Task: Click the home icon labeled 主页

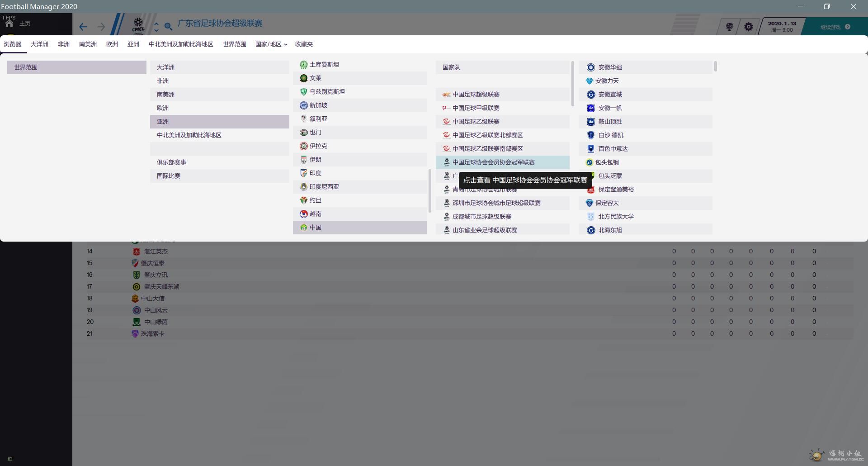Action: coord(9,23)
